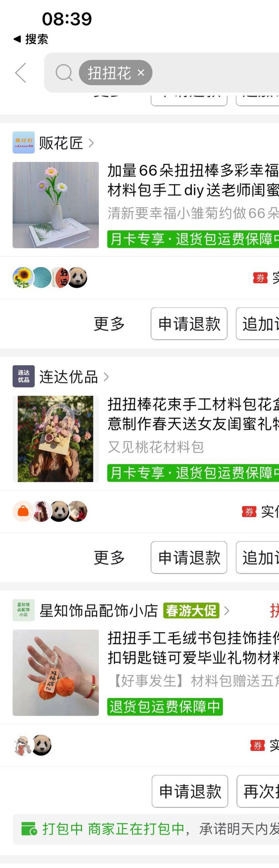Expand the 贩花匠 shop chevron
The height and width of the screenshot is (868, 279).
coord(91,143)
